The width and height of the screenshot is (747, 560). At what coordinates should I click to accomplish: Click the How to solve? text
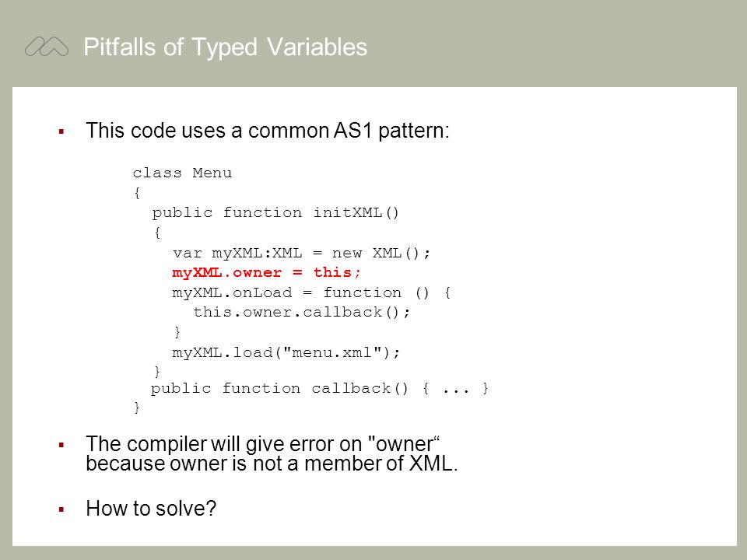[x=151, y=508]
